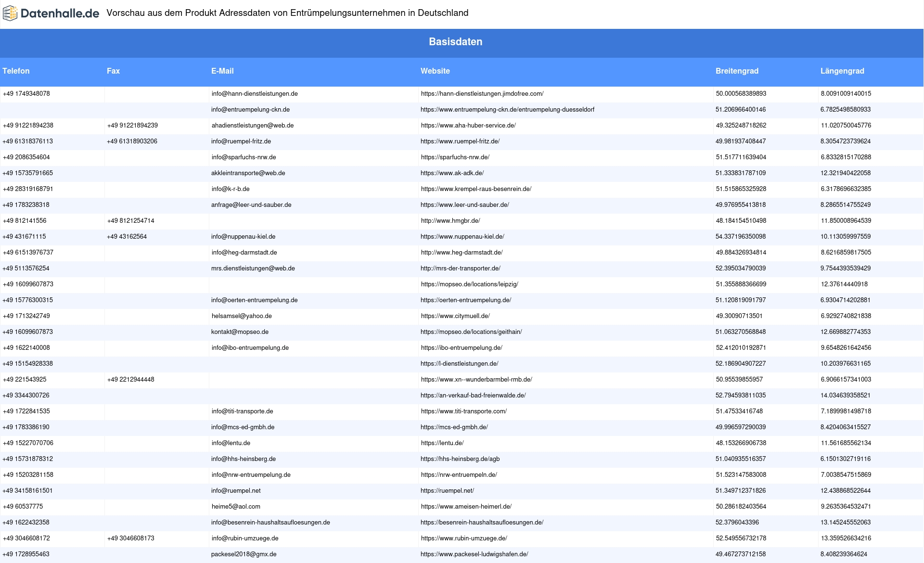Click email helsamsel@yahoo.de
The height and width of the screenshot is (563, 924).
pos(242,316)
